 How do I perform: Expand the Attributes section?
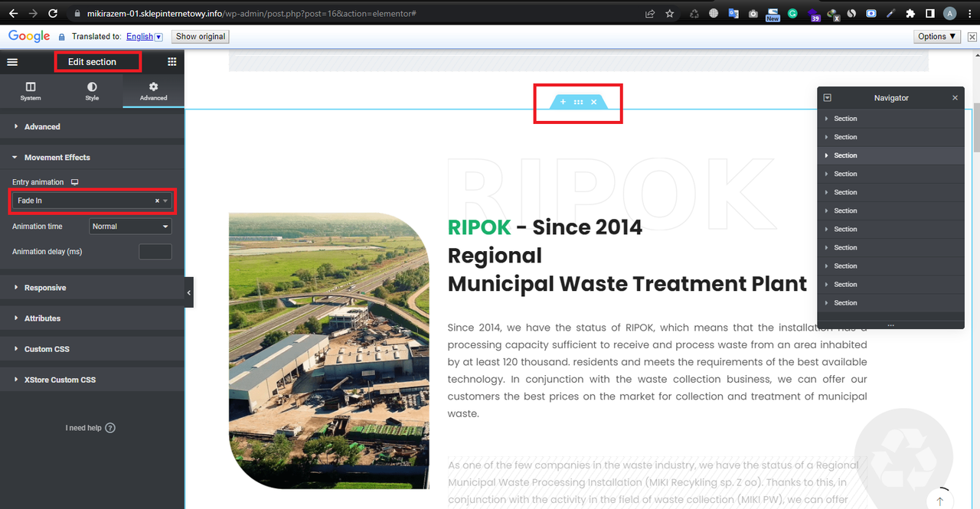(x=92, y=318)
